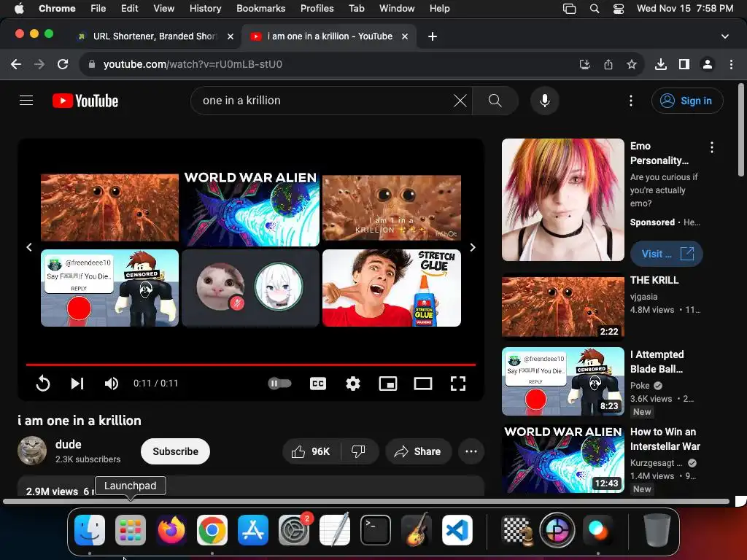747x560 pixels.
Task: Click the red video progress bar
Action: [x=251, y=365]
